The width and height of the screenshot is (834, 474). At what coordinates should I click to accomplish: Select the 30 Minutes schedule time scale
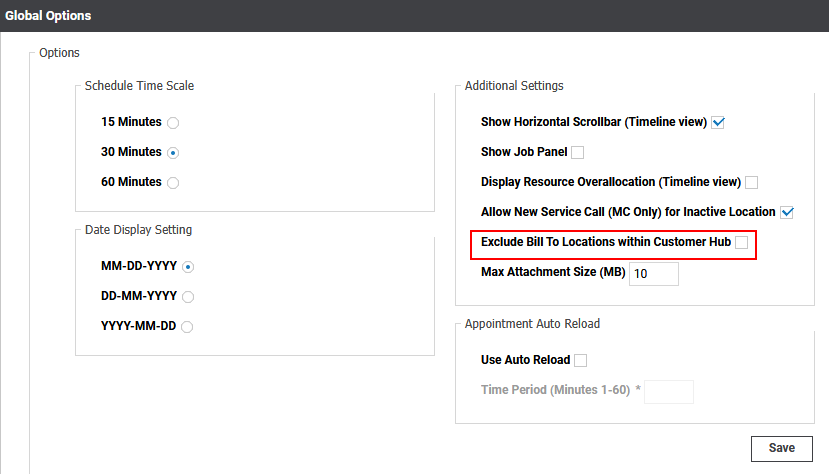click(x=173, y=153)
